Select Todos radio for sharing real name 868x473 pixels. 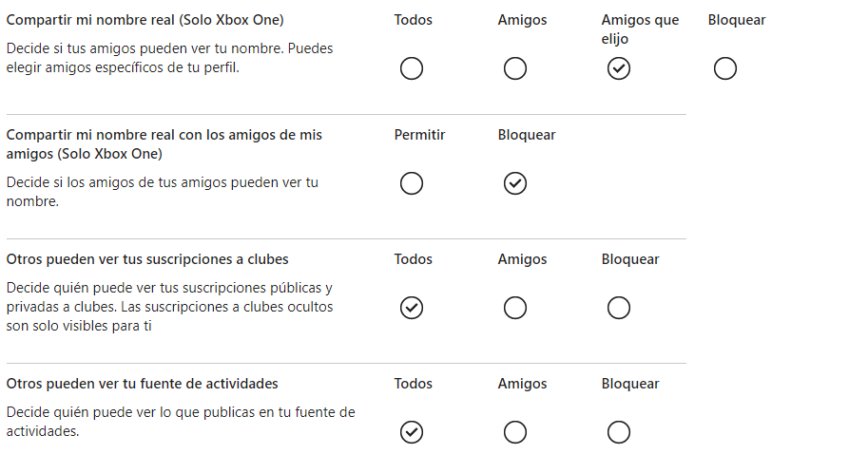412,68
